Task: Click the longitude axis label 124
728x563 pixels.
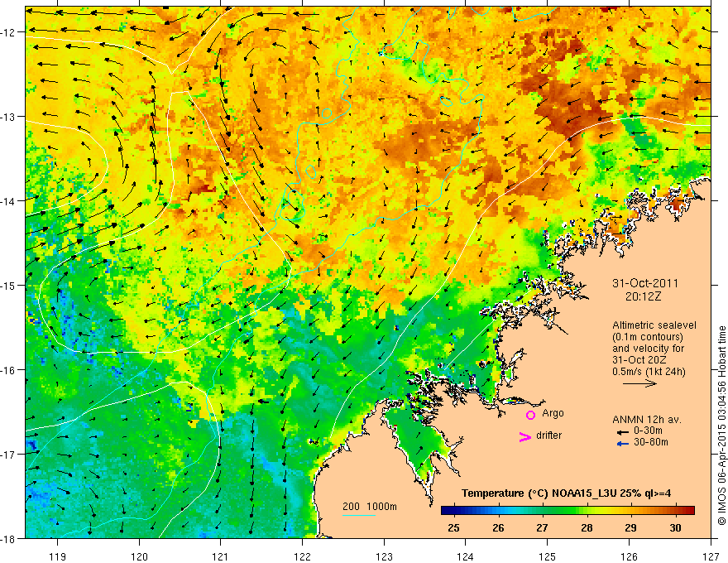Action: [x=465, y=557]
